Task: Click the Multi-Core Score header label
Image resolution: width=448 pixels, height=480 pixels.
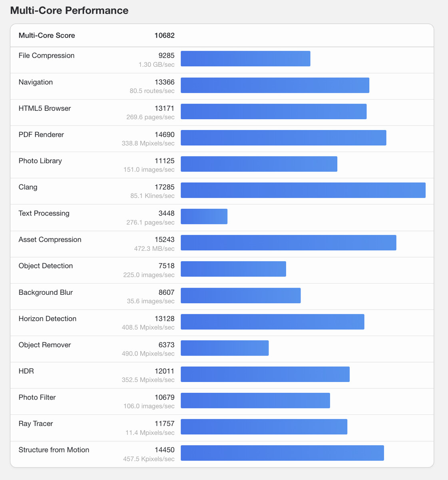Action: pyautogui.click(x=47, y=35)
